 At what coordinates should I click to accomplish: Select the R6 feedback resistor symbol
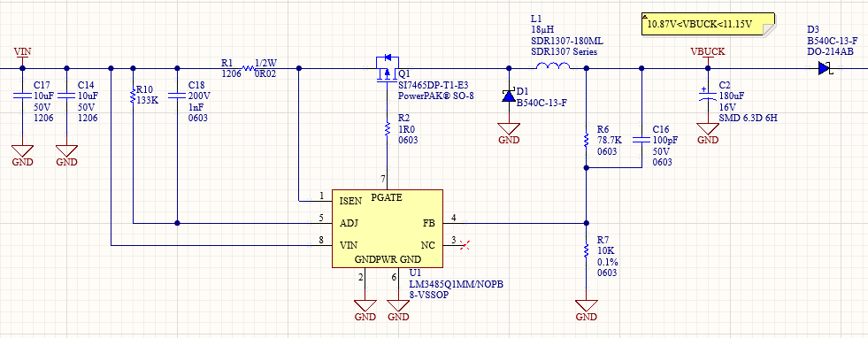(x=587, y=141)
